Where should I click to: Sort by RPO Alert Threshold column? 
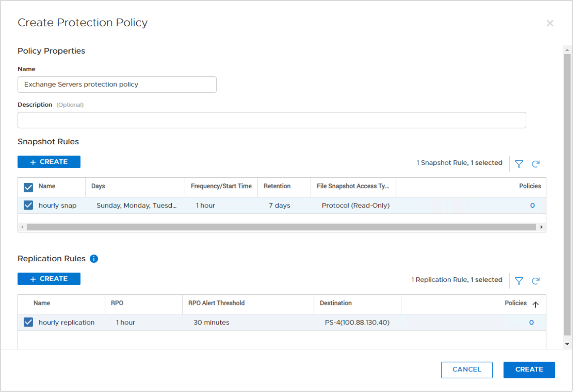click(x=216, y=303)
